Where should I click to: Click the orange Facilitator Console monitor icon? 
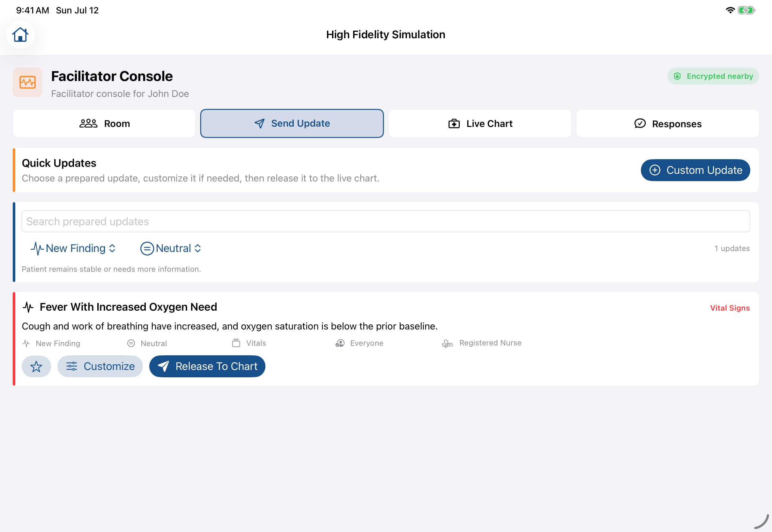click(28, 82)
